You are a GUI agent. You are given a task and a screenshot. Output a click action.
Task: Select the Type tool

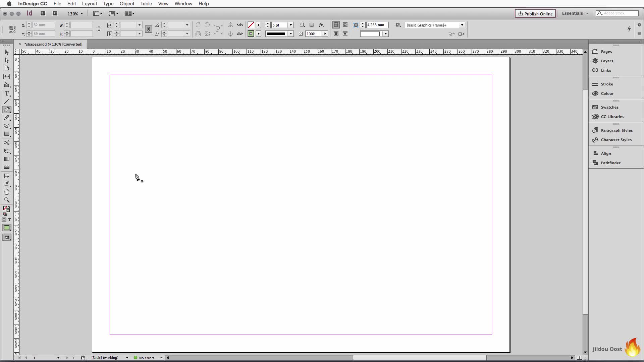click(x=7, y=94)
